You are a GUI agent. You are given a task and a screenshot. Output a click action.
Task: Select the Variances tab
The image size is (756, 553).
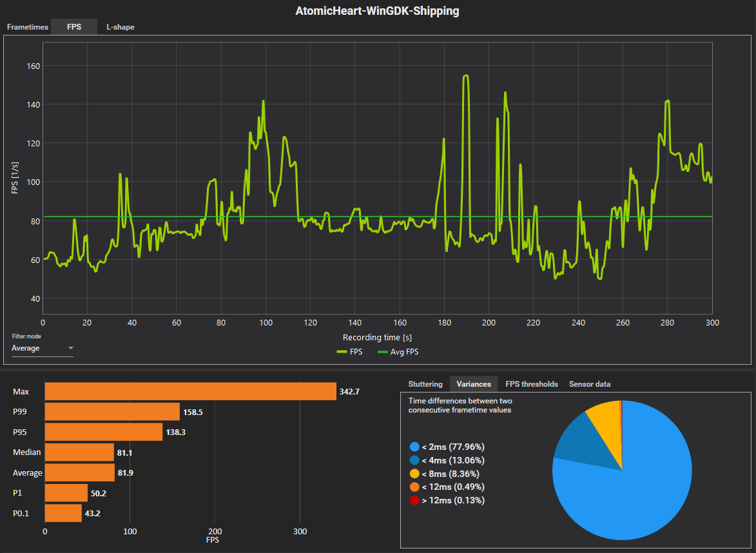(x=474, y=383)
